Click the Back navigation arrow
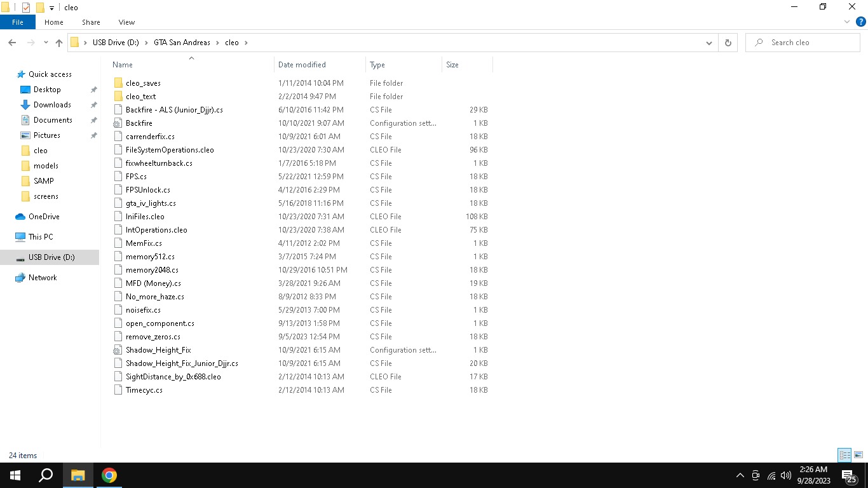Image resolution: width=868 pixels, height=488 pixels. coord(12,43)
